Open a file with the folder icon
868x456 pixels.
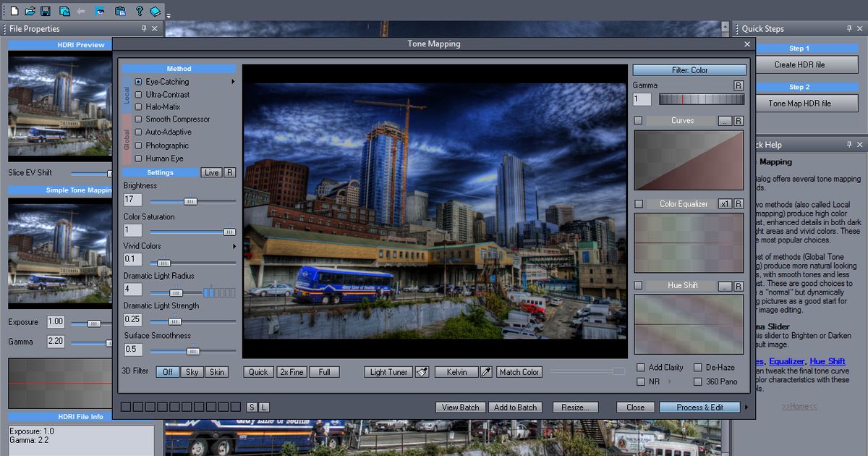coord(30,11)
